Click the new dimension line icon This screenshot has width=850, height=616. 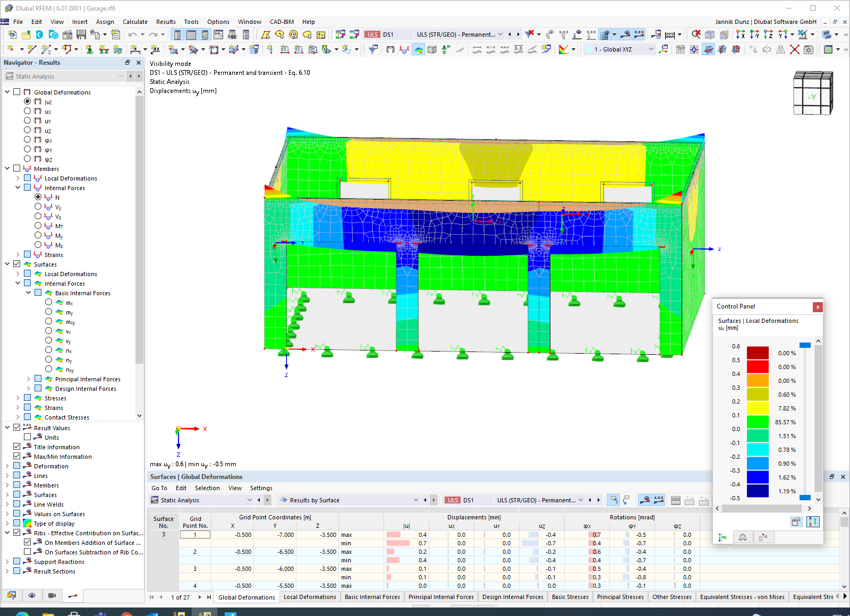pos(136,49)
